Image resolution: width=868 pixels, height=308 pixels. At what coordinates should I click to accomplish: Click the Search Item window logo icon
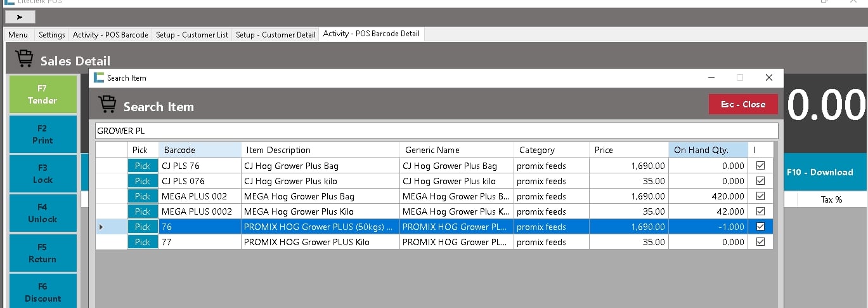point(98,77)
